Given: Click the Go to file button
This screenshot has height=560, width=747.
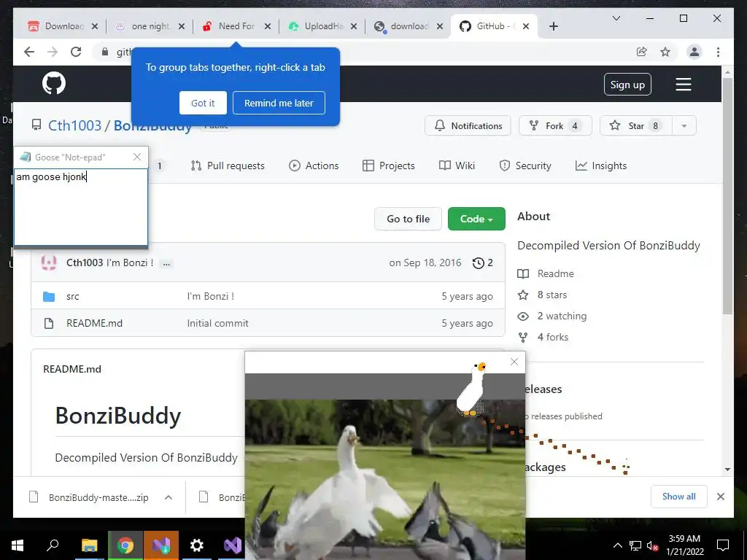Looking at the screenshot, I should [409, 219].
